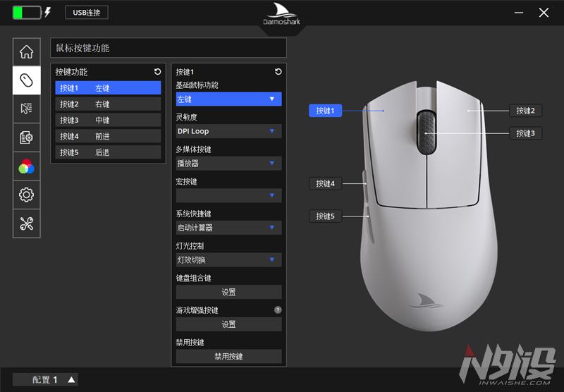Click the help icon beside 游戏增强按键

pos(278,310)
